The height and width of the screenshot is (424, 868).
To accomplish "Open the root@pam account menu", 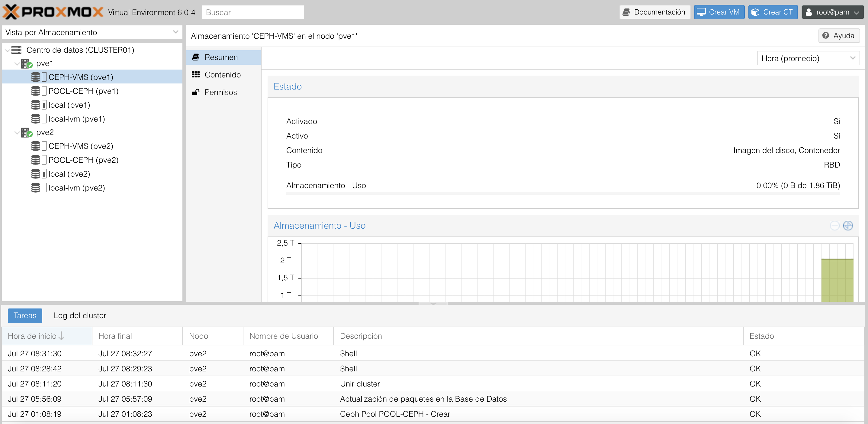I will tap(833, 12).
